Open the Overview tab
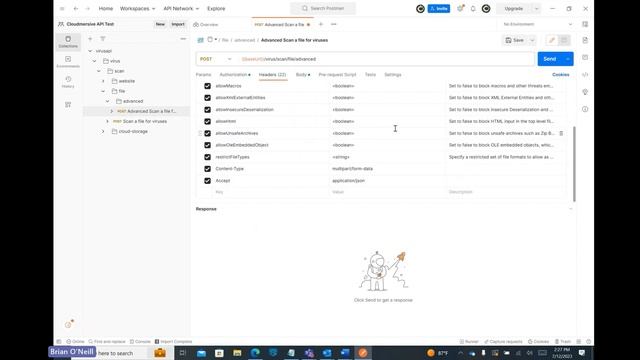This screenshot has height=360, width=640. click(x=206, y=25)
